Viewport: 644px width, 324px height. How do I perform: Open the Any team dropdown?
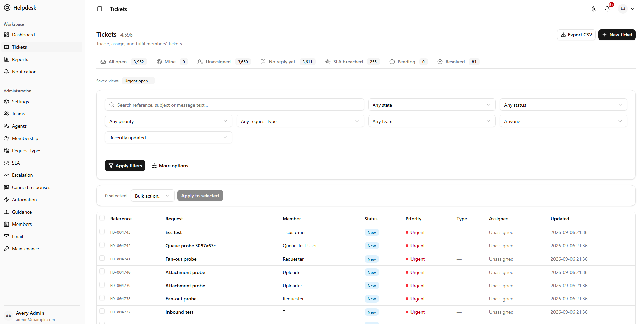pos(432,121)
